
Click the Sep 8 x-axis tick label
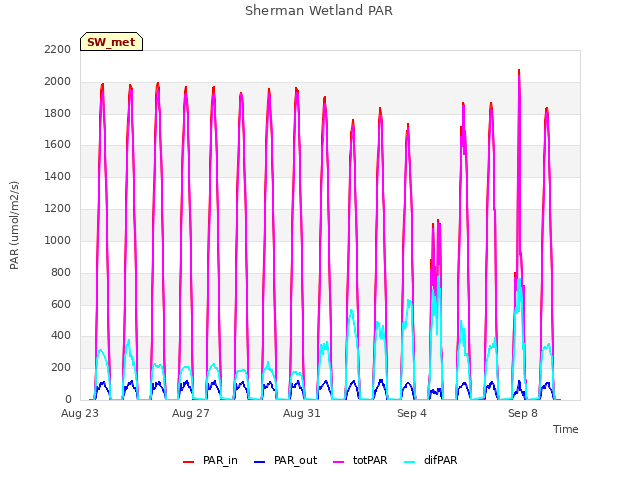click(x=523, y=413)
